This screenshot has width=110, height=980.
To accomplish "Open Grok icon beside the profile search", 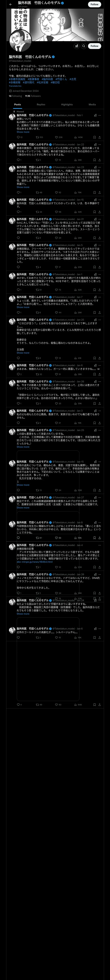I will pos(76,46).
